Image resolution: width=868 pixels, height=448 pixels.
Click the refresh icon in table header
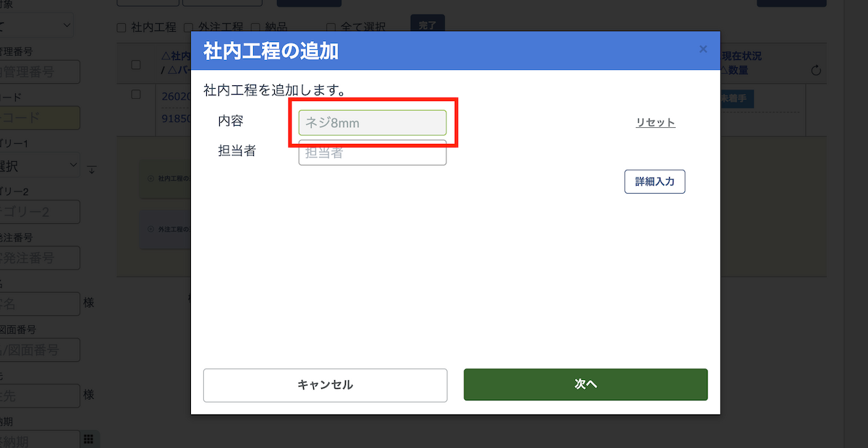[816, 70]
